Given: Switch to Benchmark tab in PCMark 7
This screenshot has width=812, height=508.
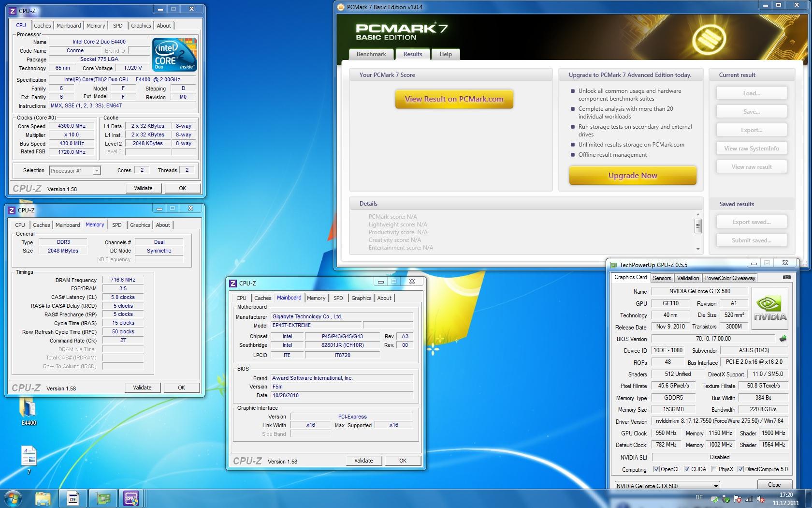Looking at the screenshot, I should (371, 54).
